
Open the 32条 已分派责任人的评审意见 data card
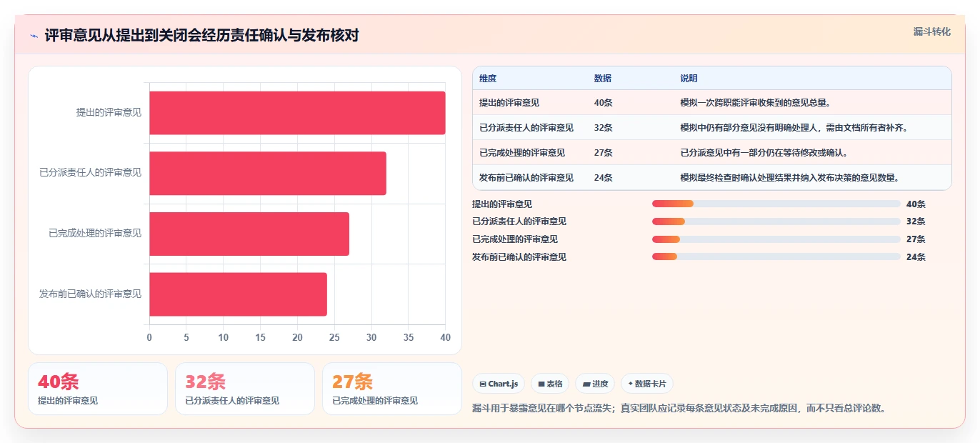click(x=245, y=389)
